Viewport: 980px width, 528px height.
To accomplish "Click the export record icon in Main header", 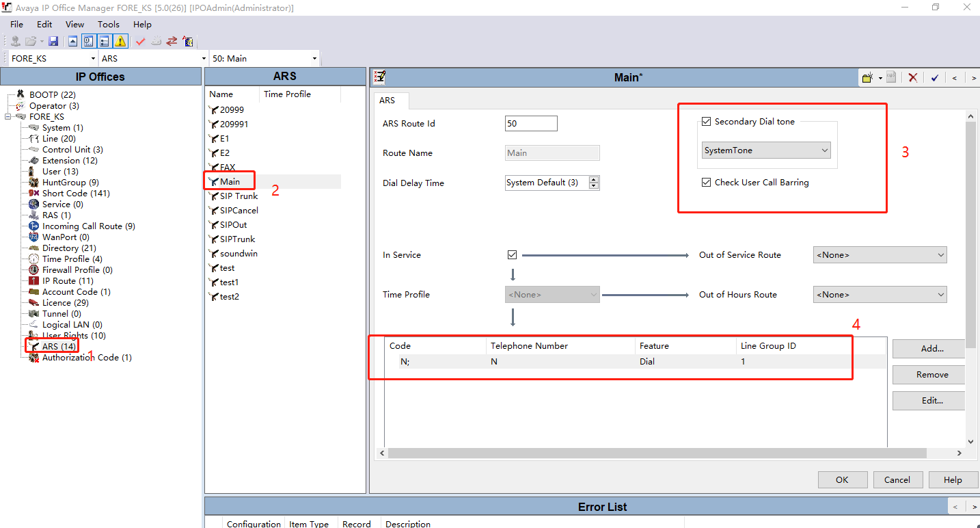I will [891, 78].
